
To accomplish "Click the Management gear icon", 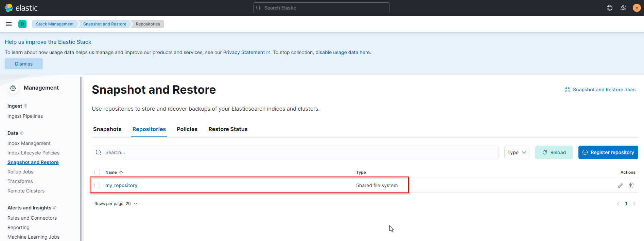I will click(x=13, y=88).
